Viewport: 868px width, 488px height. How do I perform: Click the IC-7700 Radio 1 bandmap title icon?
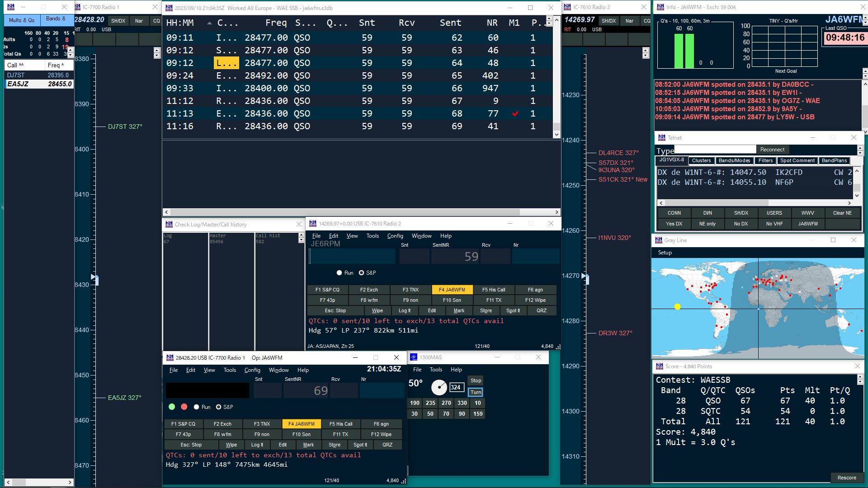(77, 7)
